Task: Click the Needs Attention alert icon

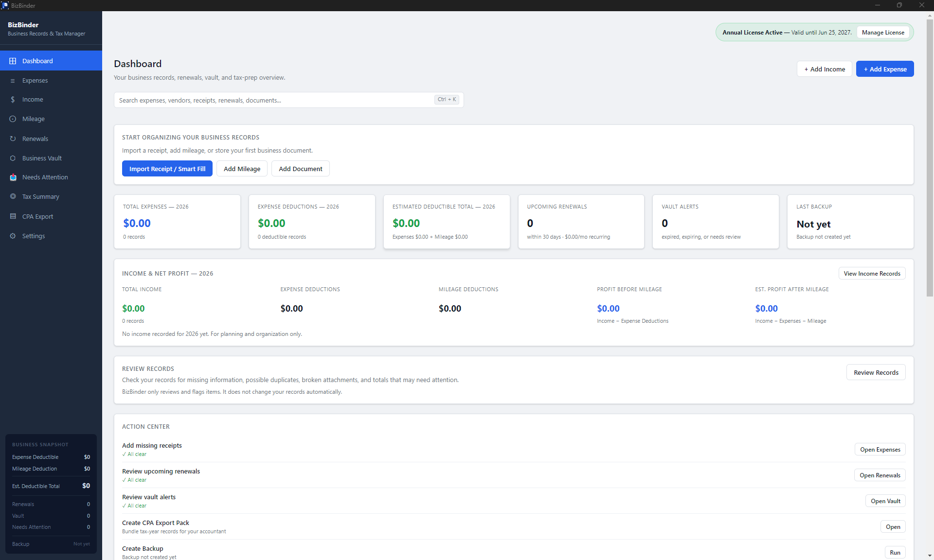Action: point(13,177)
